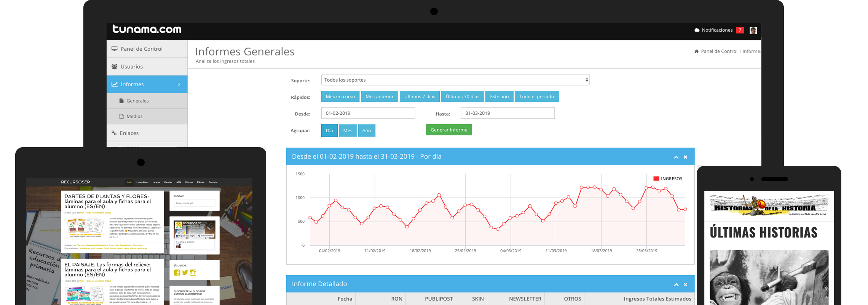The image size is (868, 305).
Task: Open the red notification count badge
Action: coord(740,30)
